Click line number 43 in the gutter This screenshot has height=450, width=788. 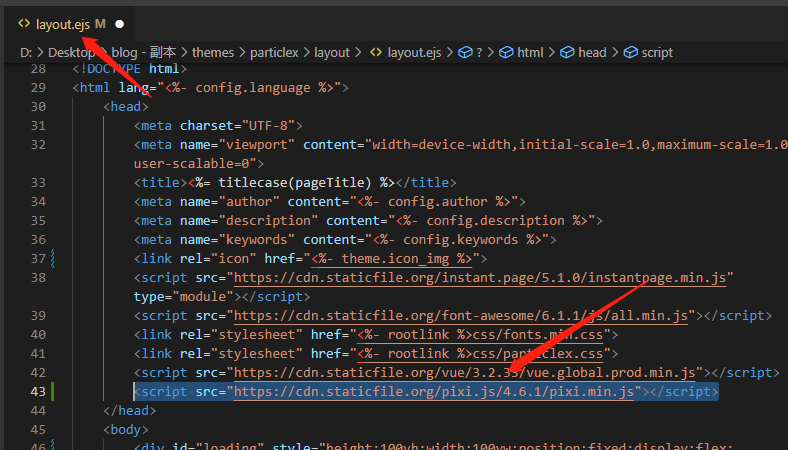pos(38,391)
